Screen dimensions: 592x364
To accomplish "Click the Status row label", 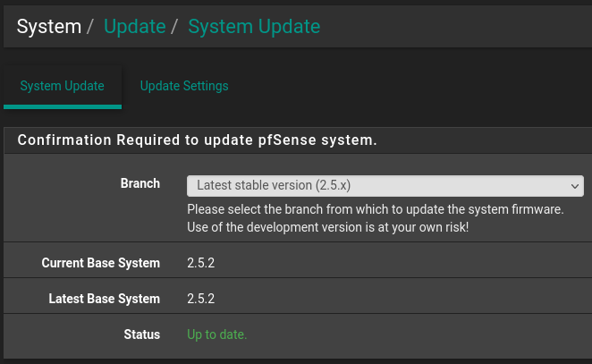I will point(141,334).
